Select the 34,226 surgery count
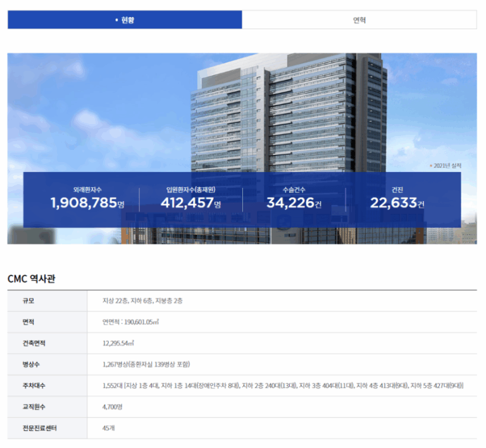The image size is (486, 448). (x=290, y=203)
